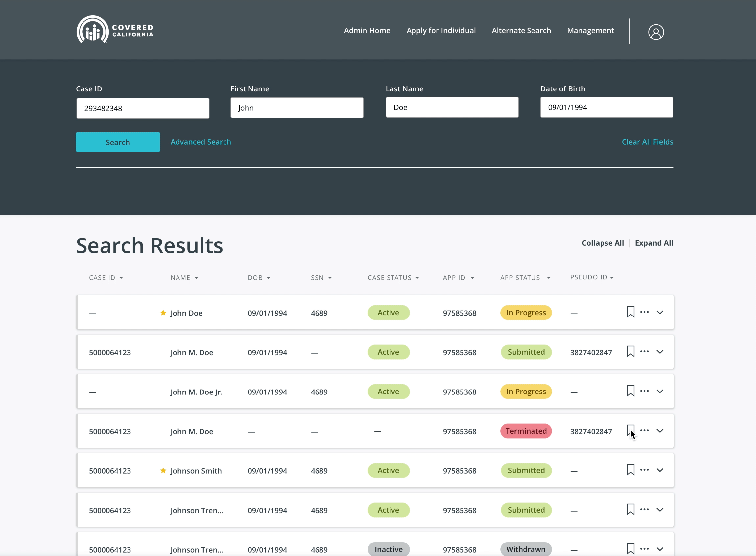Viewport: 756px width, 556px height.
Task: Open more options for John M. Doe Jr.
Action: (x=644, y=391)
